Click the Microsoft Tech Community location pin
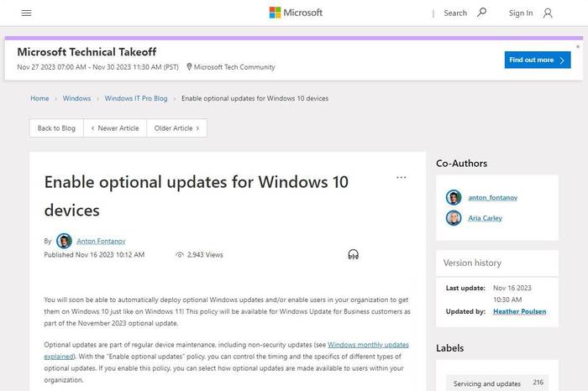588x391 pixels. pyautogui.click(x=189, y=66)
